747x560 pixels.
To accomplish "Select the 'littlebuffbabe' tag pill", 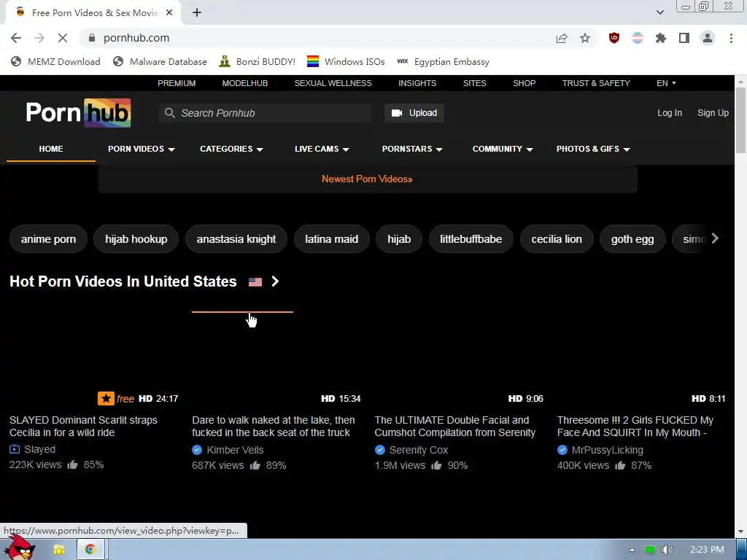I will pos(471,239).
